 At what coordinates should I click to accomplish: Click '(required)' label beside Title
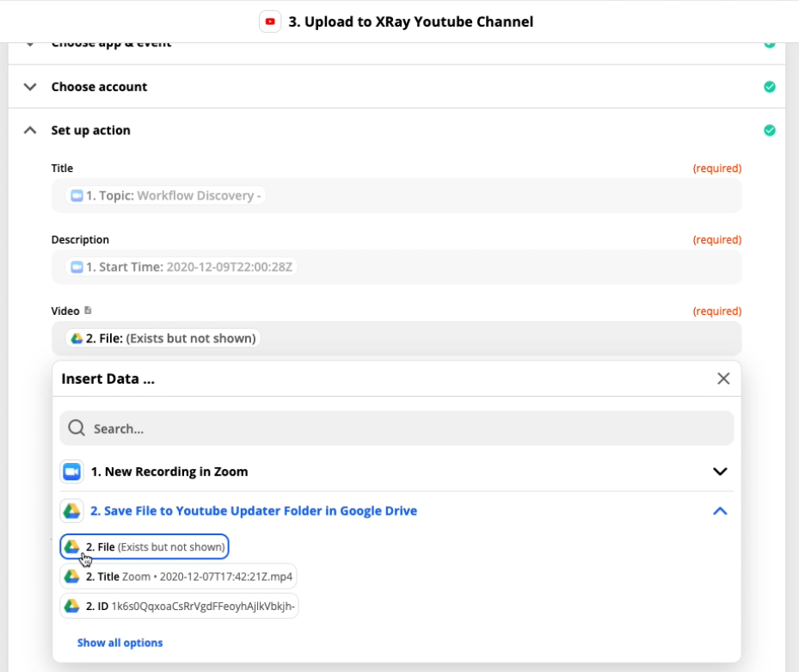click(x=717, y=169)
